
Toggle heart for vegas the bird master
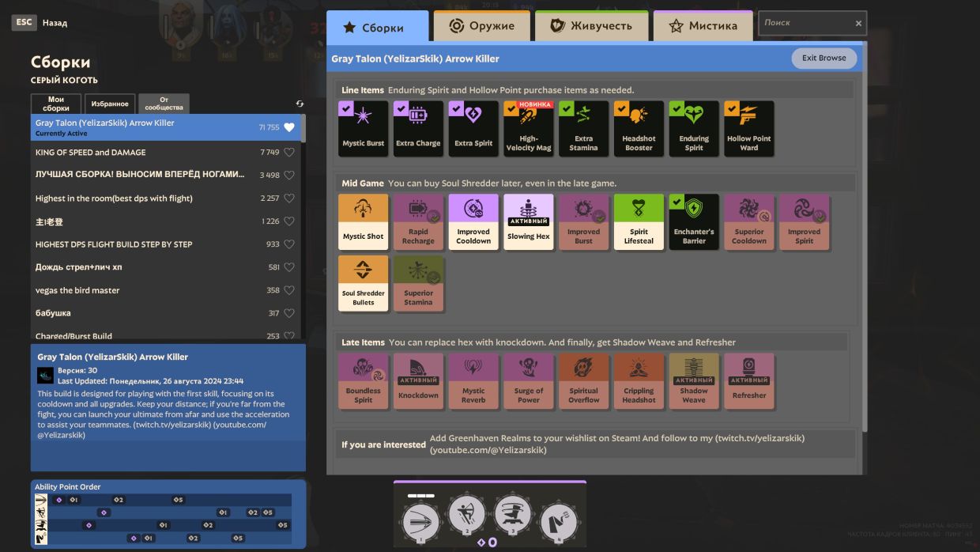[289, 290]
